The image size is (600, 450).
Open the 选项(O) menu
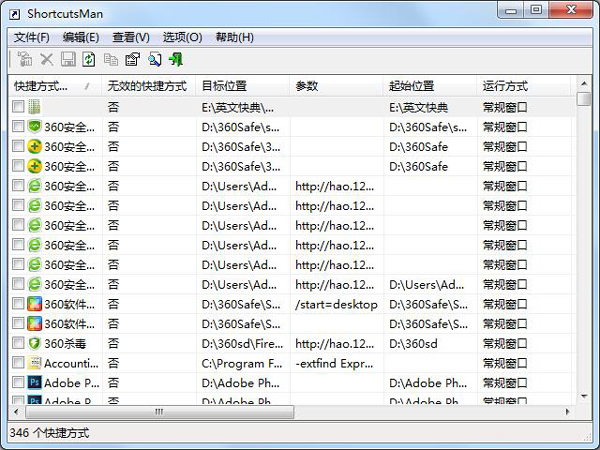182,38
